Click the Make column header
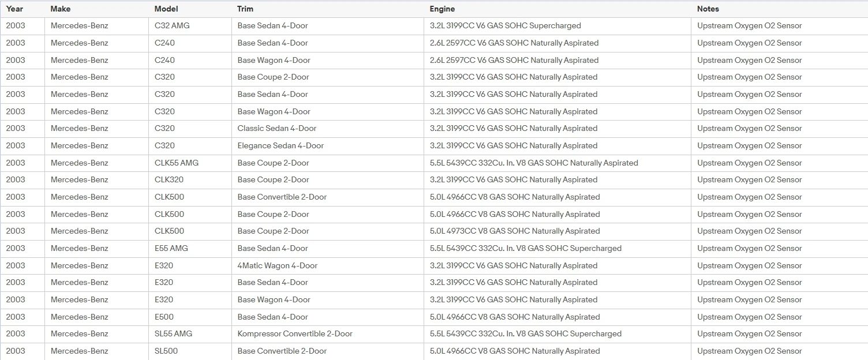The image size is (868, 360). [x=96, y=9]
